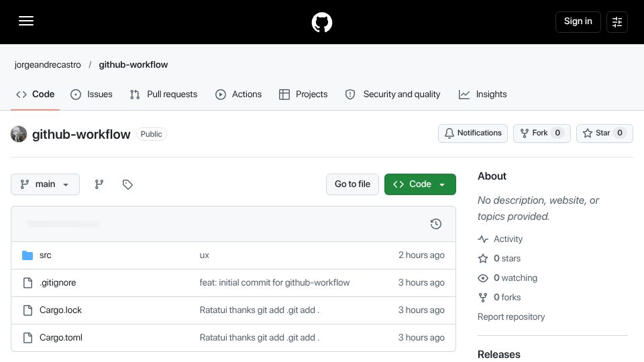Open Cargo.lock 'Ratatui thanks' commit message

(259, 310)
